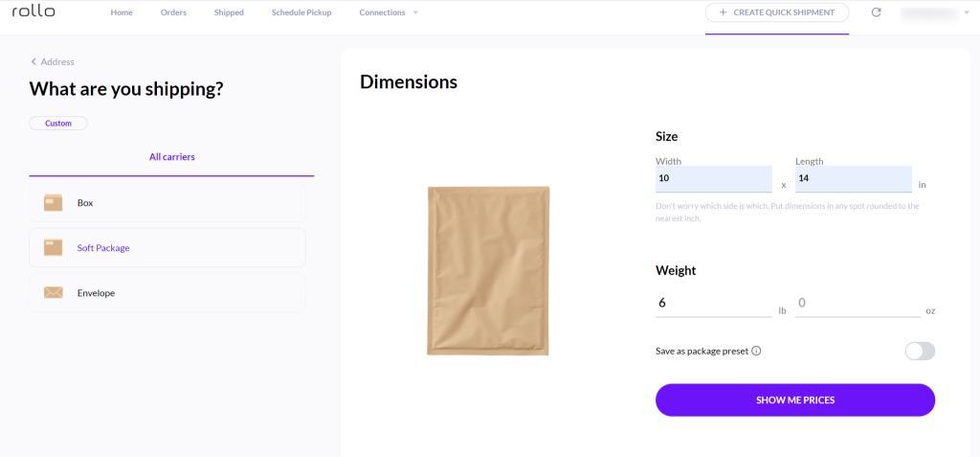Click the info icon beside package preset
The width and height of the screenshot is (980, 457).
point(756,351)
